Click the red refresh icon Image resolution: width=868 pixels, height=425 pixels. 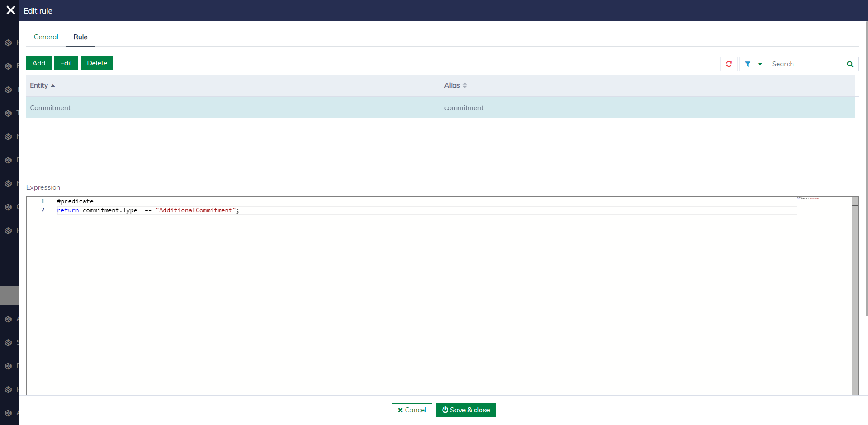pos(729,64)
